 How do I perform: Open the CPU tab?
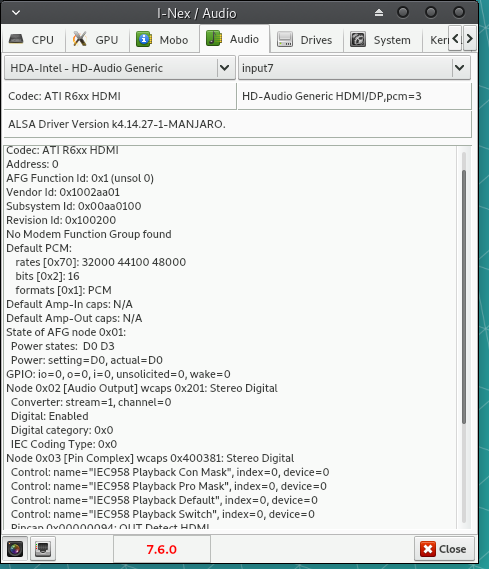tap(33, 39)
